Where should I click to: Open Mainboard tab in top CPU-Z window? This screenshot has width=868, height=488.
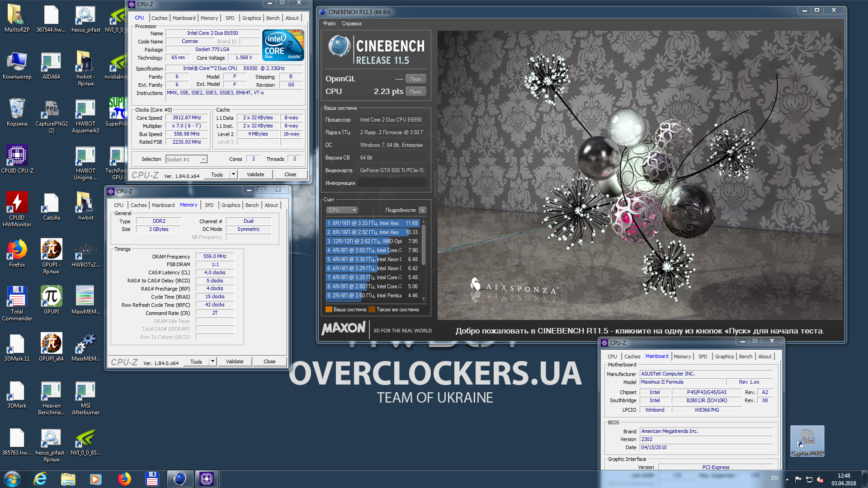[184, 18]
